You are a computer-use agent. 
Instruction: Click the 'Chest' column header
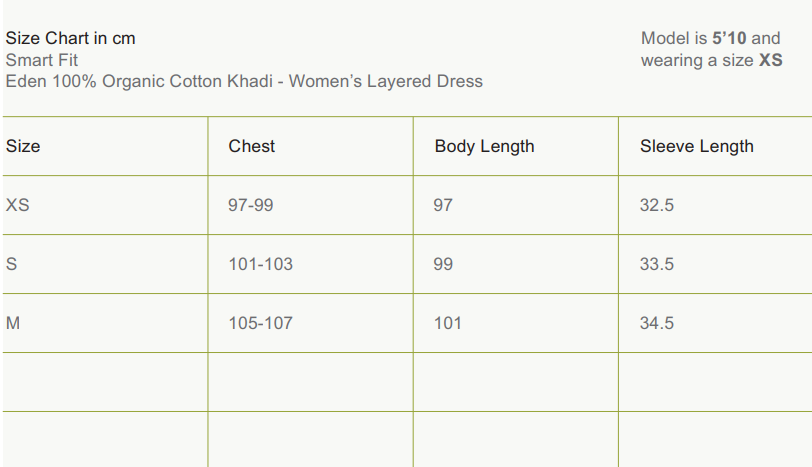tap(252, 146)
